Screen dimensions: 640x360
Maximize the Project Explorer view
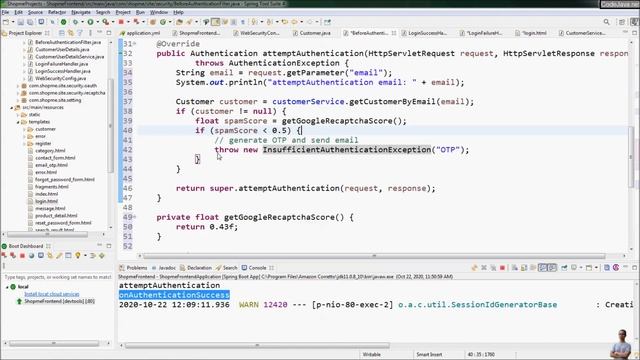pos(109,33)
